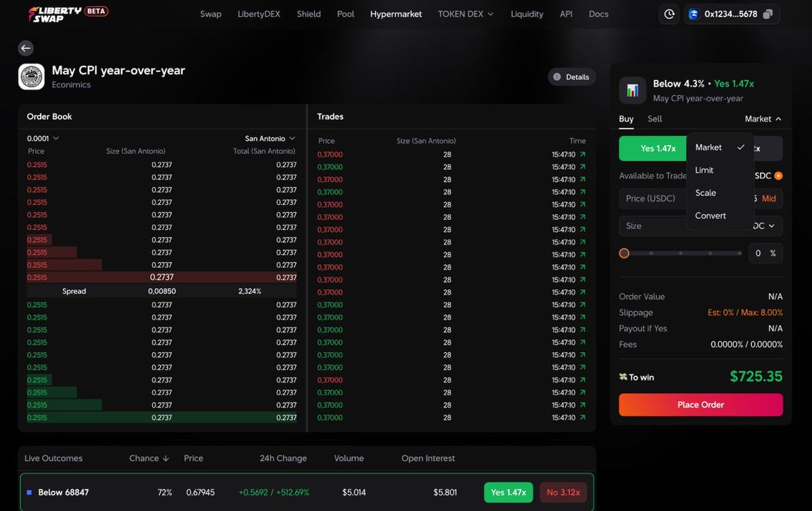Click the Spread row value 2,324%
812x511 pixels.
tap(250, 291)
